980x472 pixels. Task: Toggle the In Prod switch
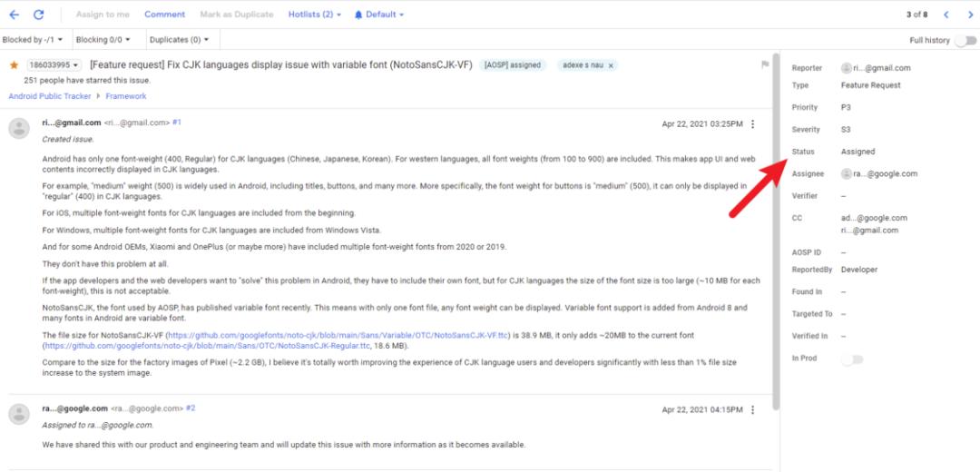(x=852, y=359)
